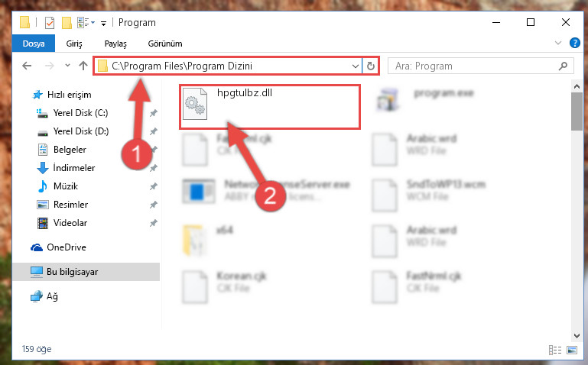Screen dimensions: 588x365
Task: Go back using the back arrow
Action: point(27,66)
